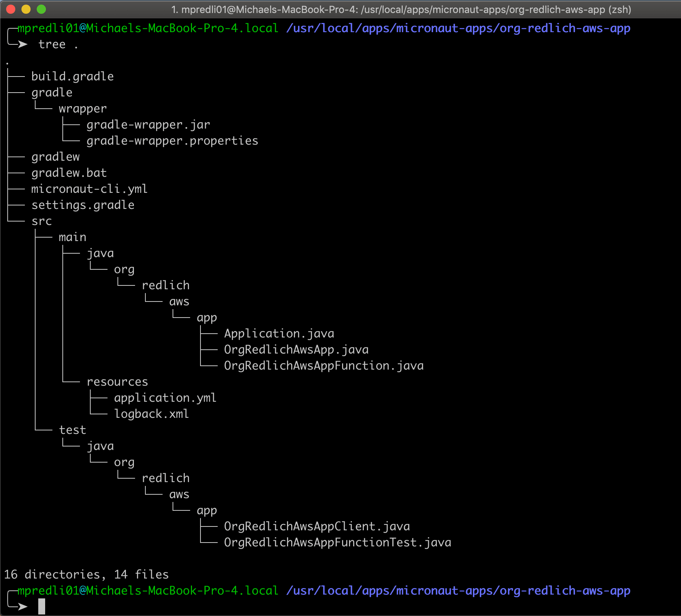The height and width of the screenshot is (616, 681).
Task: Place cursor at the bottom prompt block cursor
Action: coord(42,606)
